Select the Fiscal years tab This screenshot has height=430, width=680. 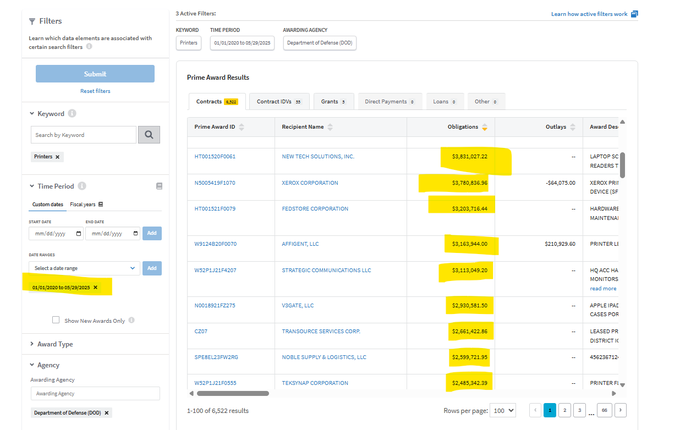coord(86,204)
